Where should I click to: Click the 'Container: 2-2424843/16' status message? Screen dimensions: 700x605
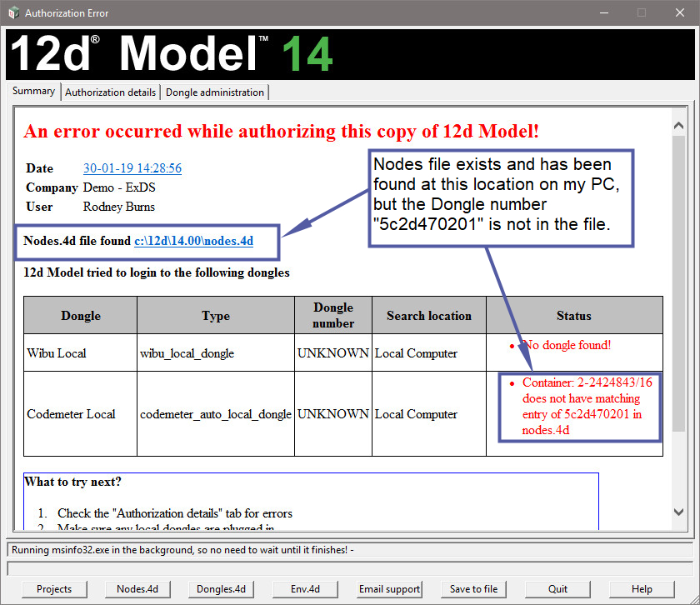(587, 407)
